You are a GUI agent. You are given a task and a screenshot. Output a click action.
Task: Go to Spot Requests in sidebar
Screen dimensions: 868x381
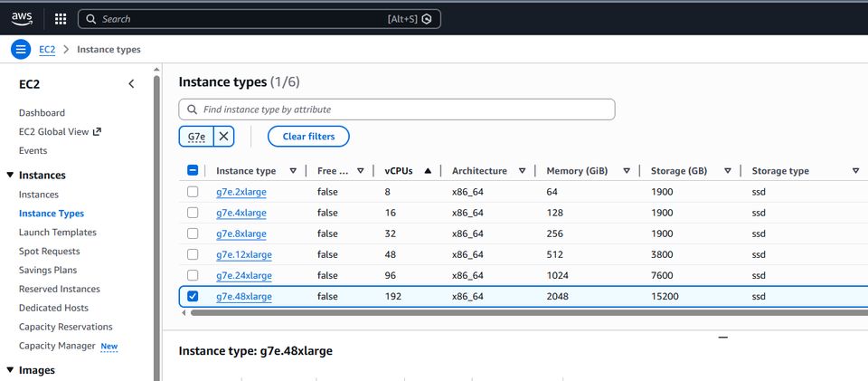coord(49,252)
